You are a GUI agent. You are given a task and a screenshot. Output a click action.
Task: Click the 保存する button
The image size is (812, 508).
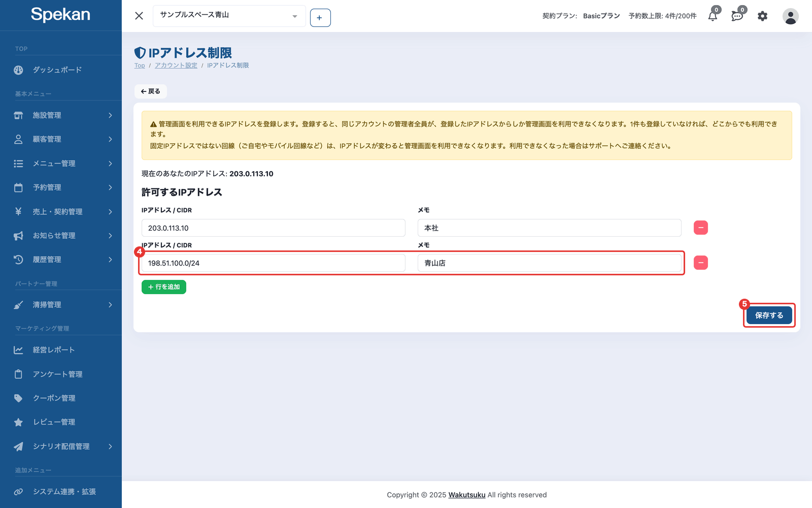769,315
